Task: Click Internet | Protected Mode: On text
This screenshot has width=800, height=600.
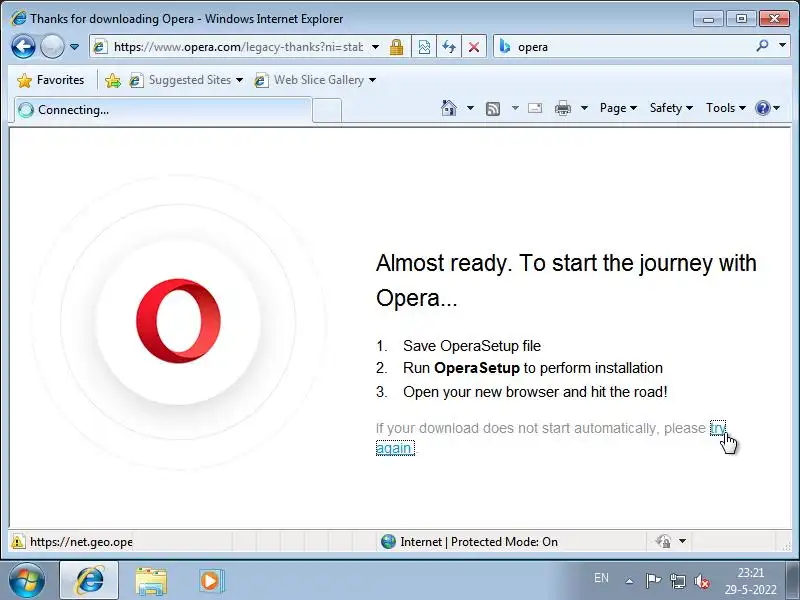Action: [479, 542]
